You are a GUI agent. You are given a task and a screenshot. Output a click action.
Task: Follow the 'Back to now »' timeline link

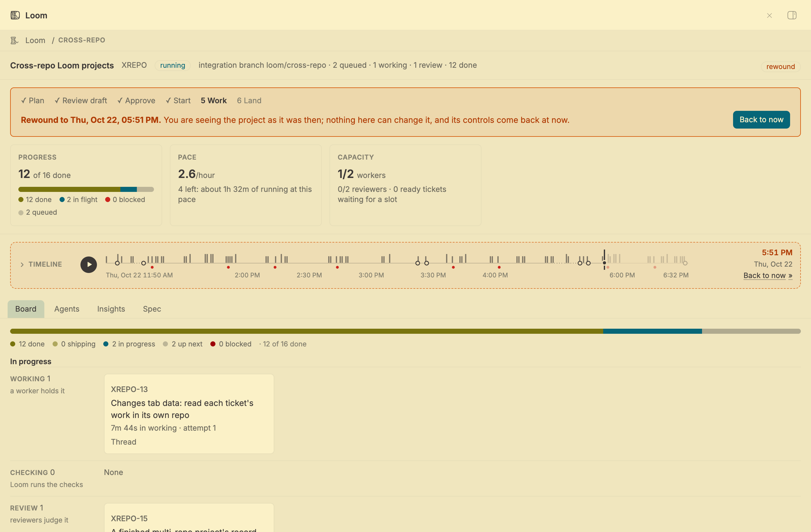coord(767,275)
